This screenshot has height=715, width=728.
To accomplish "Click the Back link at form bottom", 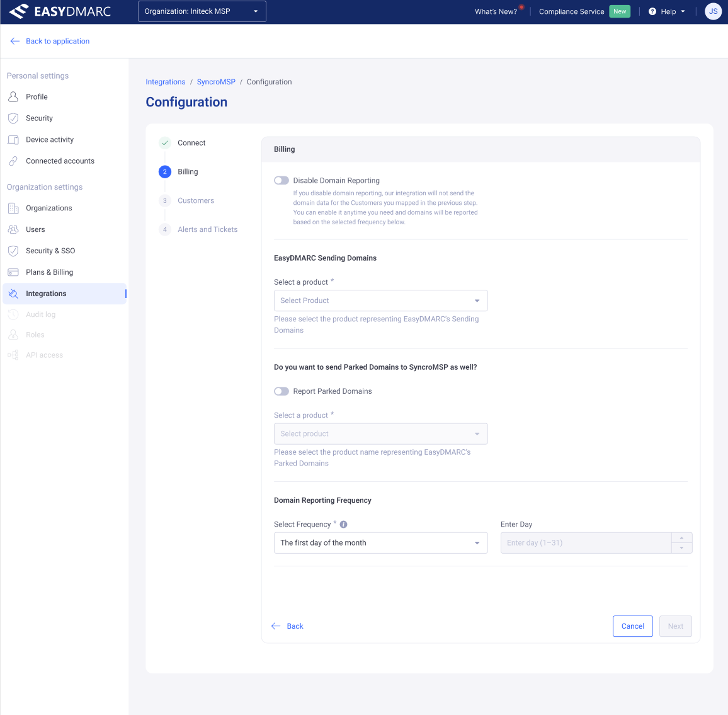I will pos(295,626).
